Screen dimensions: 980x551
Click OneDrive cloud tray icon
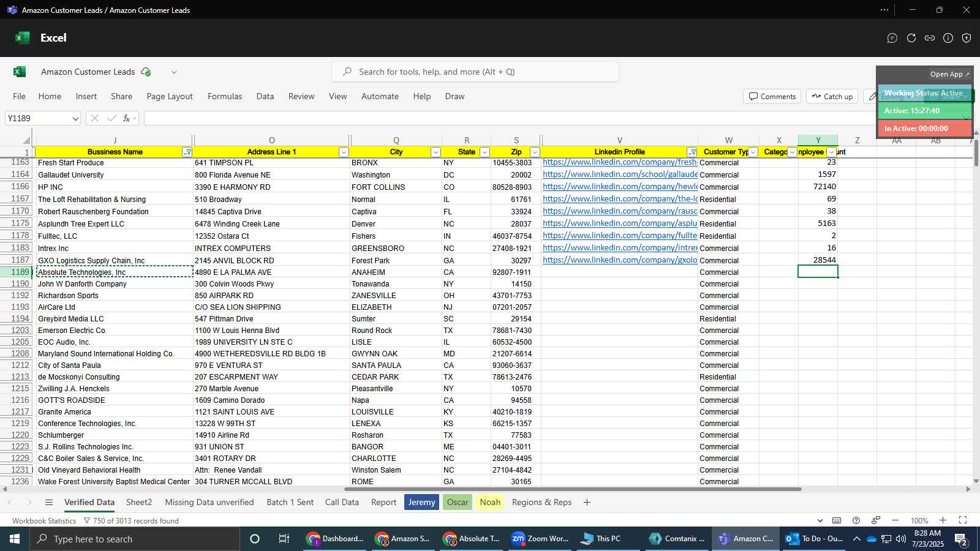point(871,539)
